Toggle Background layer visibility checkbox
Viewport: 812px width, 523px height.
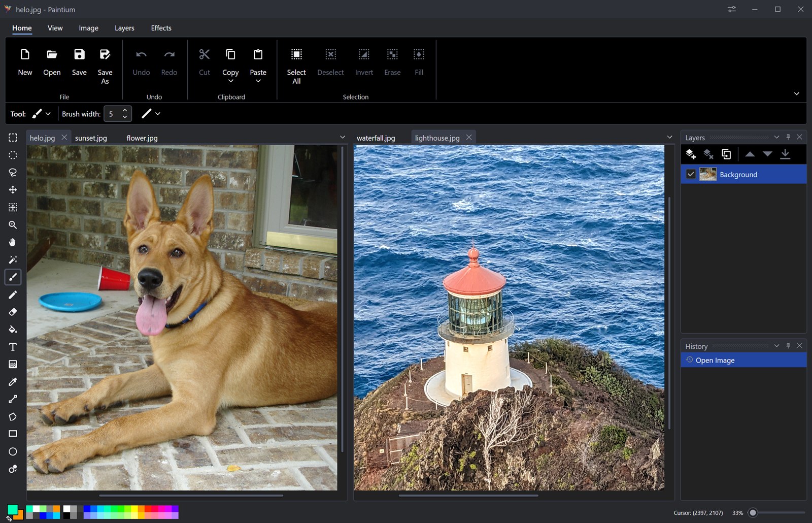click(691, 174)
